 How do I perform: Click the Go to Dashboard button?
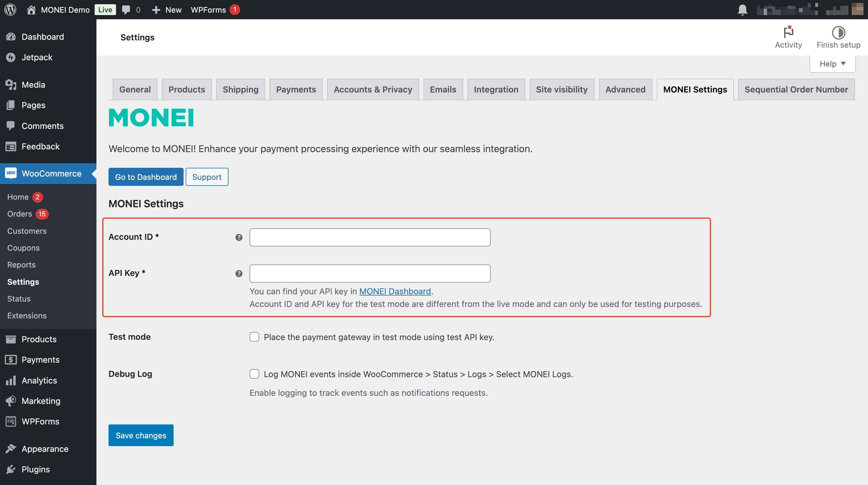[x=146, y=176]
